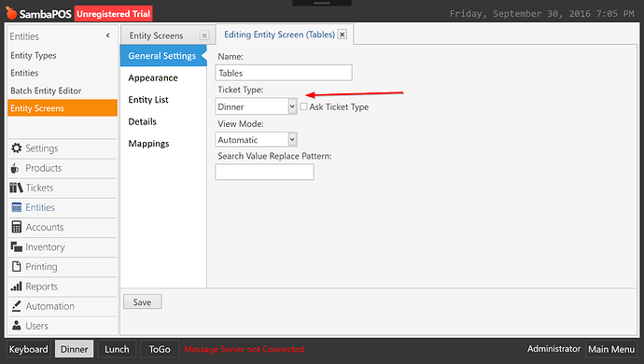
Task: Click the Save button
Action: point(143,302)
